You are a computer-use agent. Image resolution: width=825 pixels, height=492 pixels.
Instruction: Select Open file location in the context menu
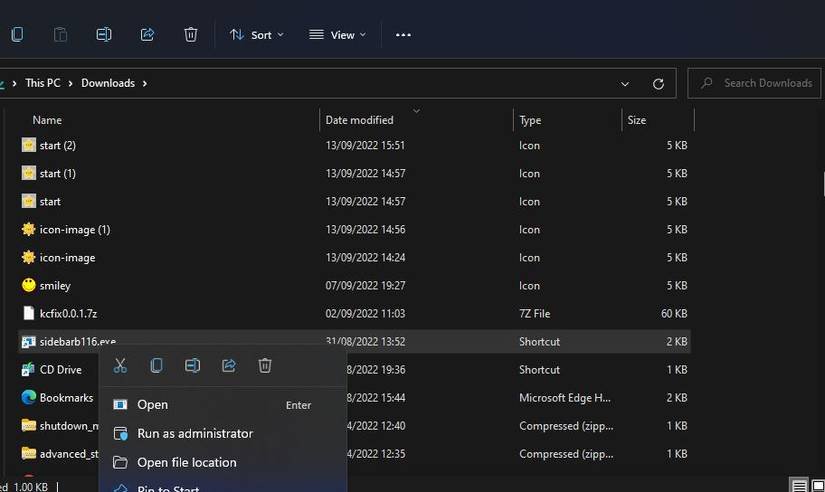[x=186, y=463]
